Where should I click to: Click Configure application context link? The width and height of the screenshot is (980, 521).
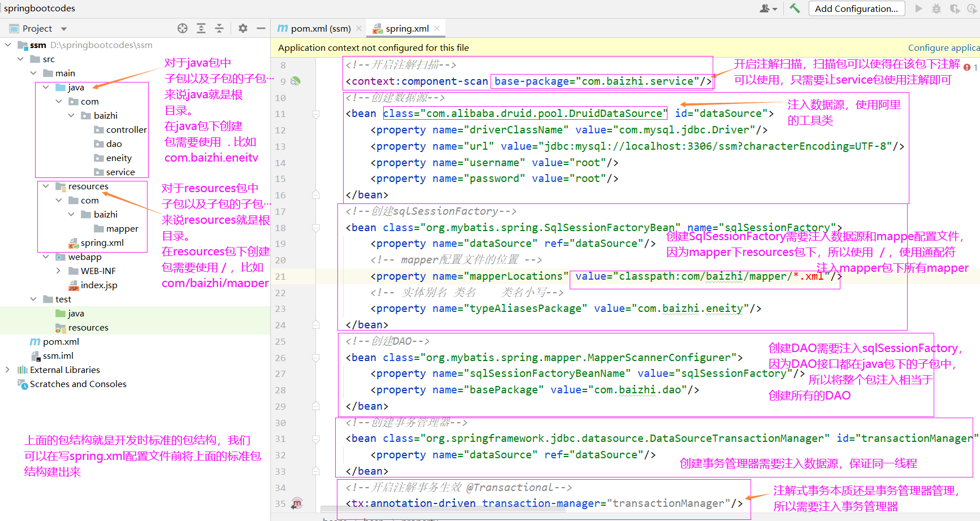point(943,48)
